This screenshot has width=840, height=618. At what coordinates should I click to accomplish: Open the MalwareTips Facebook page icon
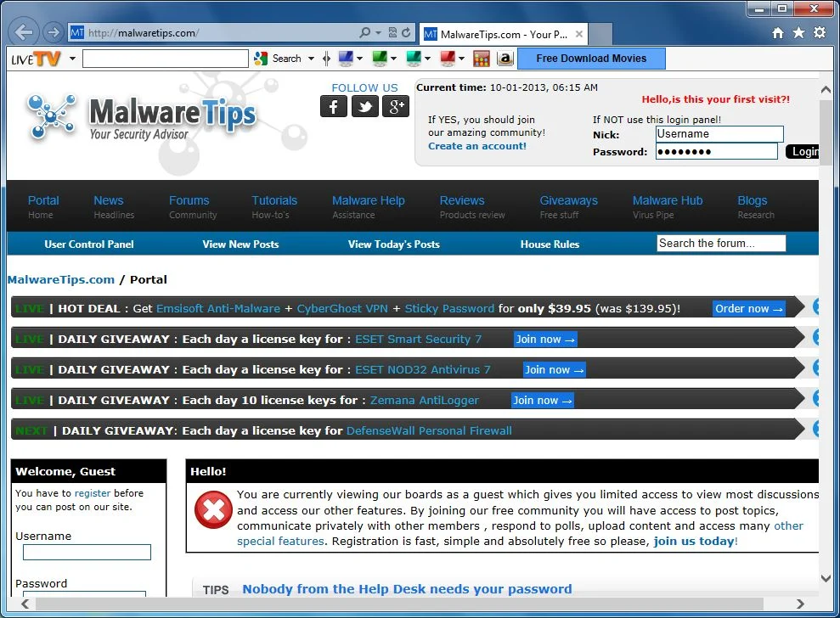tap(334, 106)
